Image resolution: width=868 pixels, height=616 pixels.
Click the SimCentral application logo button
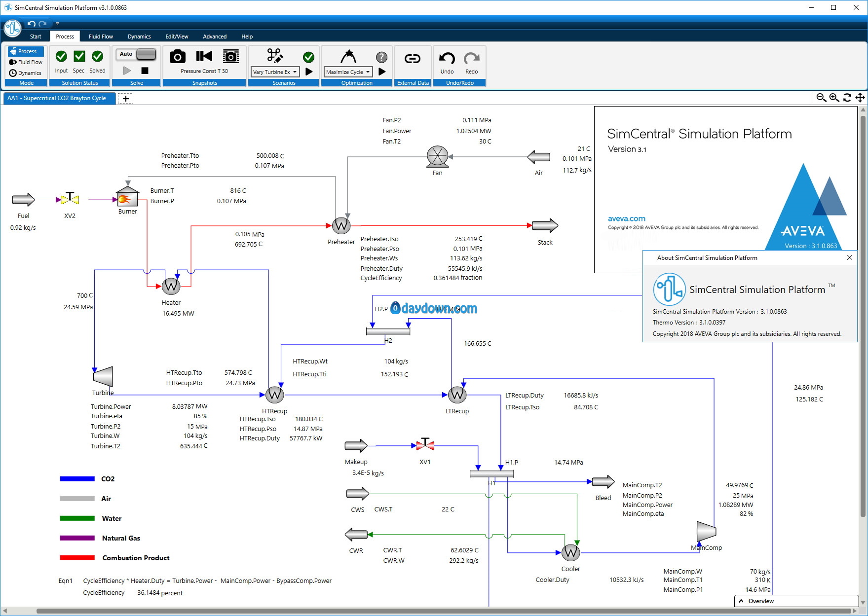point(13,28)
